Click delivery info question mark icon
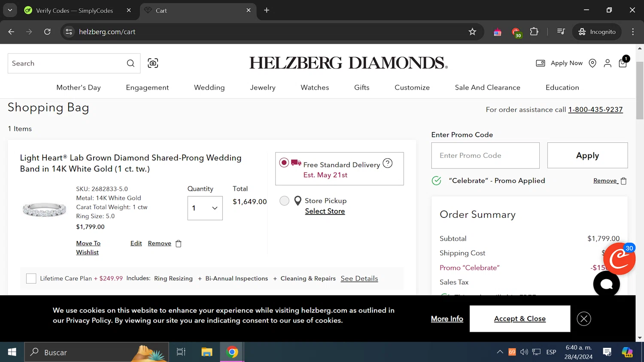The image size is (644, 362). (x=387, y=163)
